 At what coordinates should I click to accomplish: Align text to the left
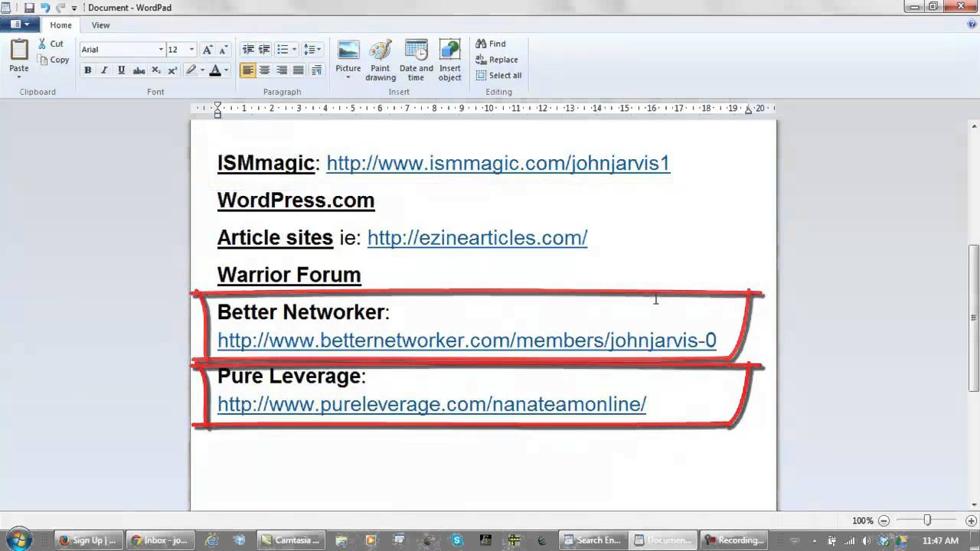point(247,70)
